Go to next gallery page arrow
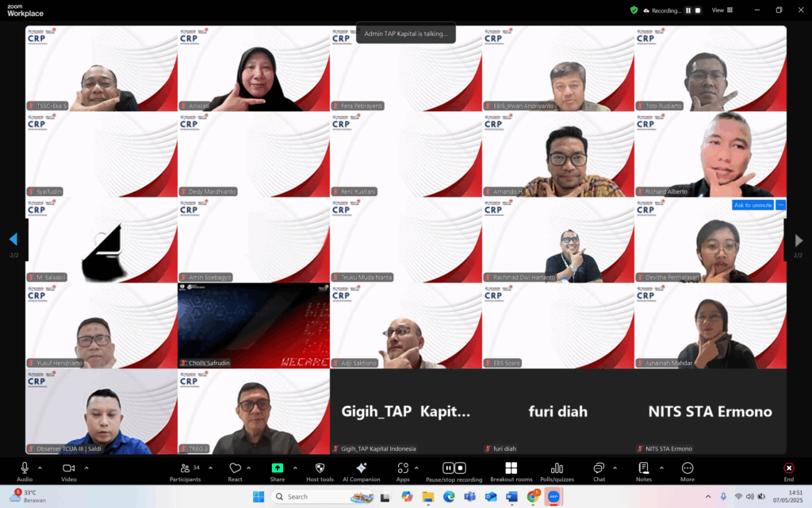This screenshot has height=508, width=812. tap(799, 240)
